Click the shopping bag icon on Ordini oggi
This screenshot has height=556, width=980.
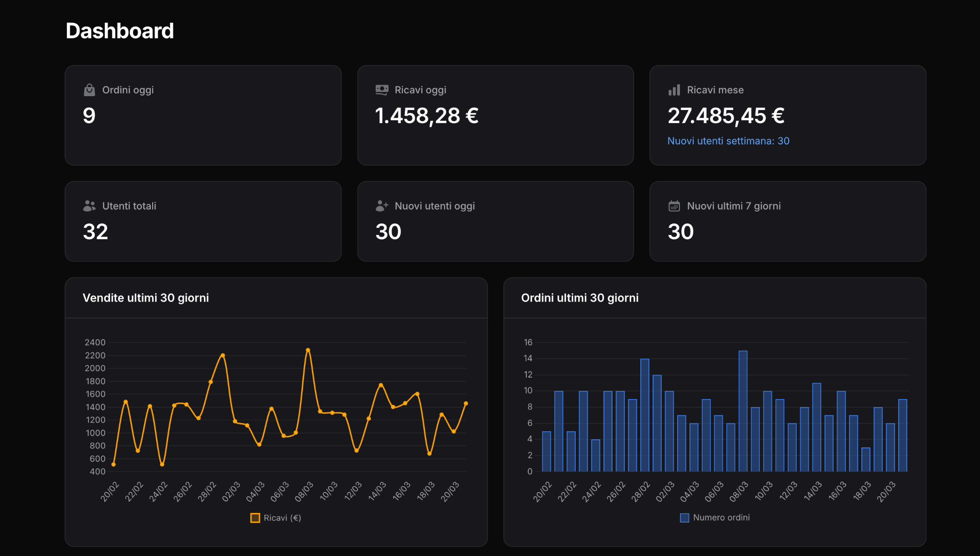(89, 89)
